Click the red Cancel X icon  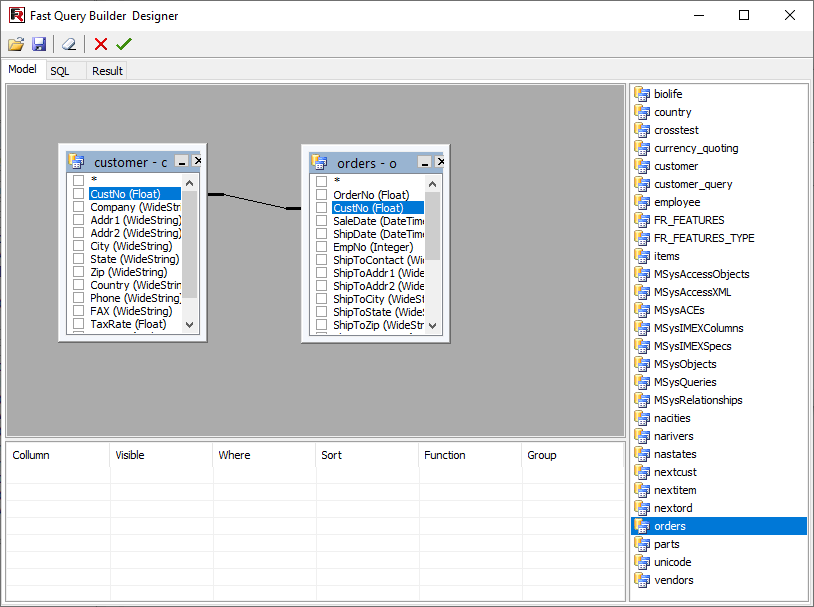pos(101,44)
